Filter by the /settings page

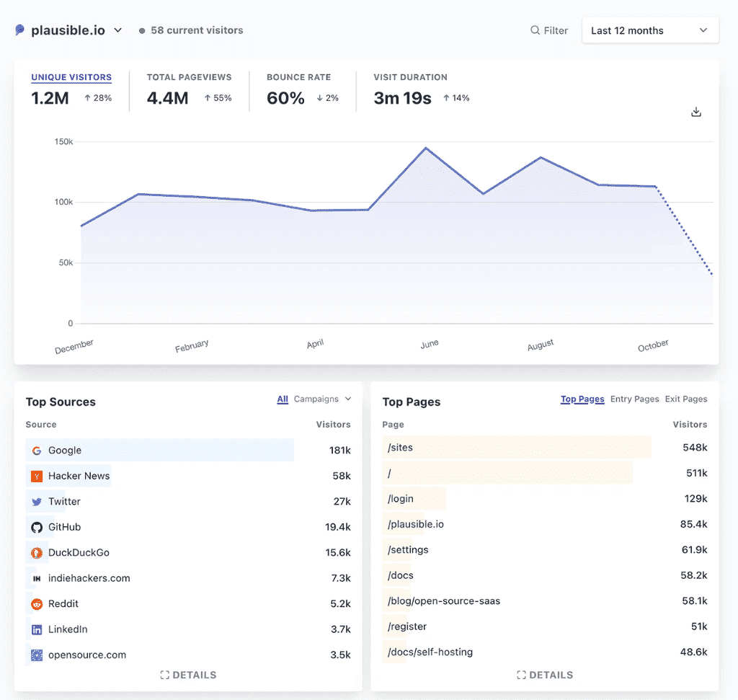[408, 550]
